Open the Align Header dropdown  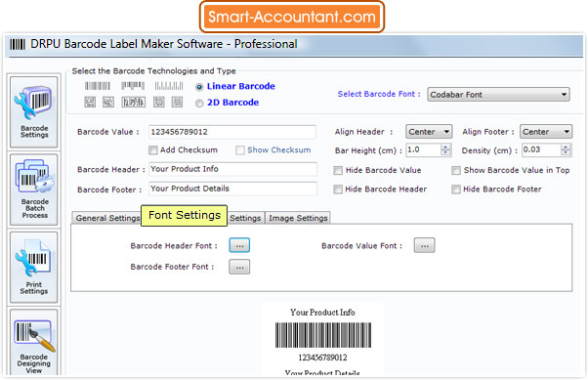click(x=429, y=132)
